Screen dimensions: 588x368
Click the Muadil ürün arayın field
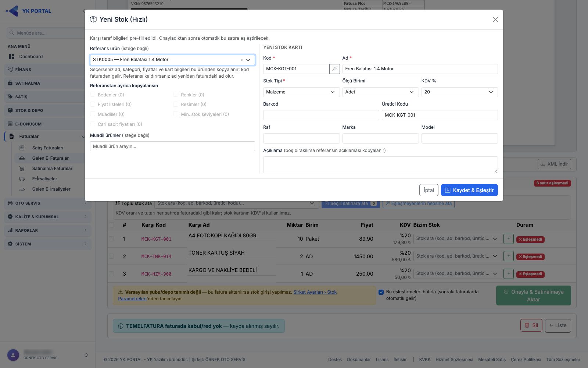pyautogui.click(x=172, y=146)
